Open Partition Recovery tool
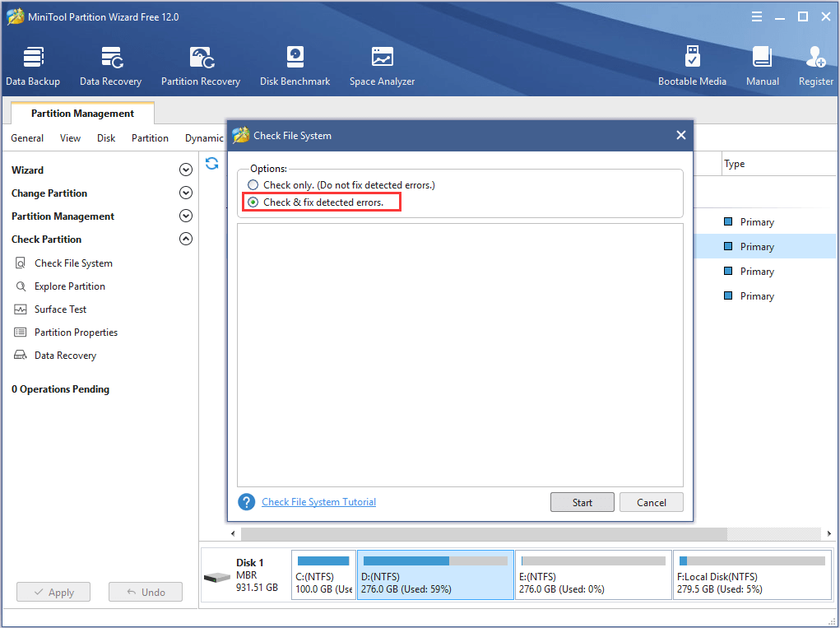The image size is (840, 628). tap(201, 67)
